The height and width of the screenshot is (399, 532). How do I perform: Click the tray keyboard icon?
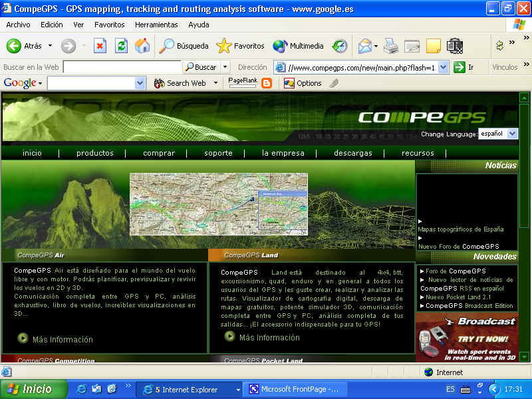coord(465,390)
